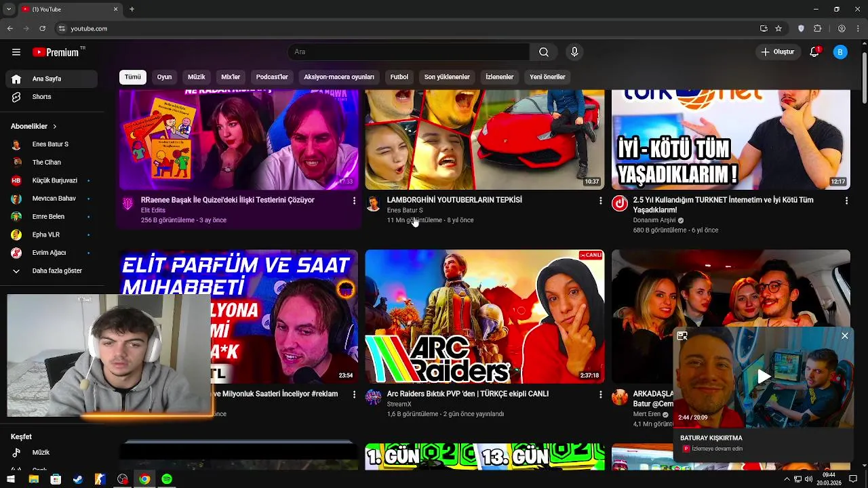Open Enes Batur S avatar under Lamborghini video
This screenshot has width=868, height=488.
coord(373,203)
